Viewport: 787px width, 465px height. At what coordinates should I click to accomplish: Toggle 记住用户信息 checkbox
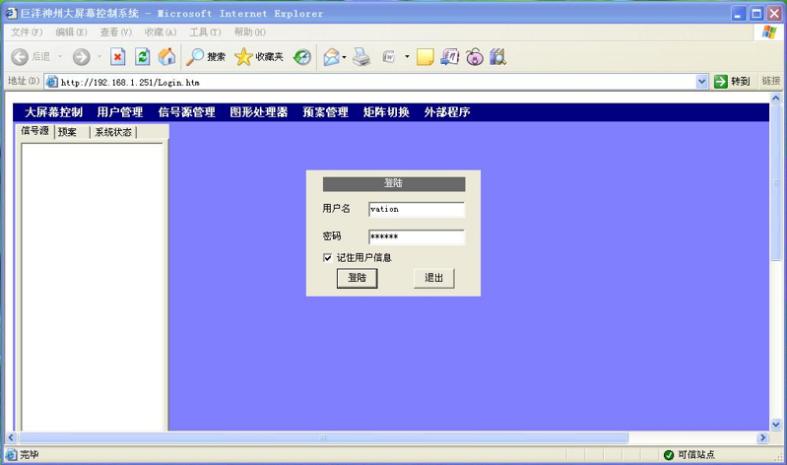point(327,257)
